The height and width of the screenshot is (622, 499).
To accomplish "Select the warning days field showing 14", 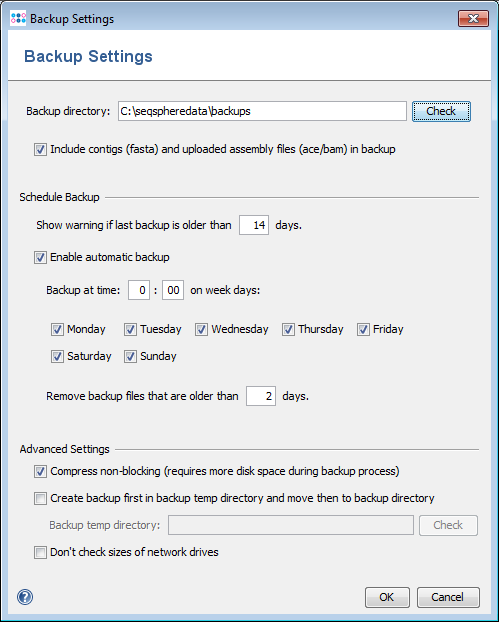I will [254, 225].
